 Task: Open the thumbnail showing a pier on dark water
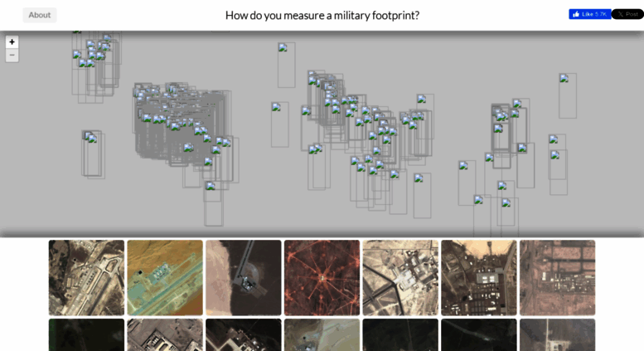pos(244,278)
